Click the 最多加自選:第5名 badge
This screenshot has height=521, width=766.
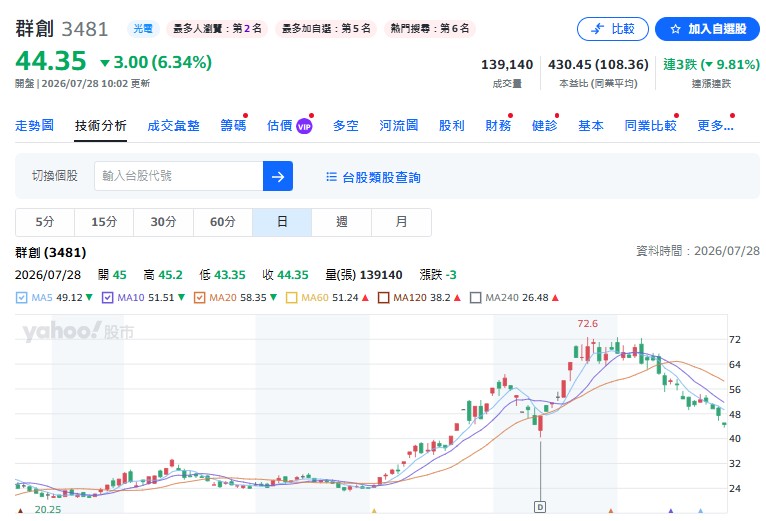(x=326, y=29)
